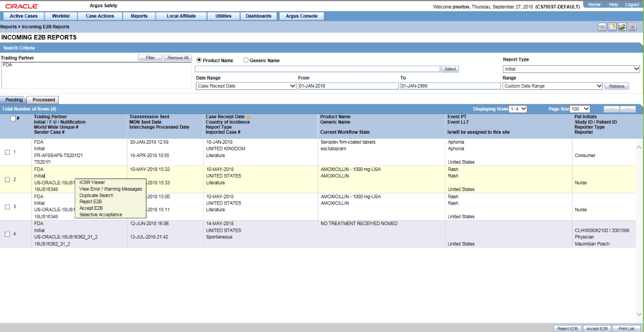644x332 pixels.
Task: Choose Selective Acceptance from the context menu
Action: point(101,215)
